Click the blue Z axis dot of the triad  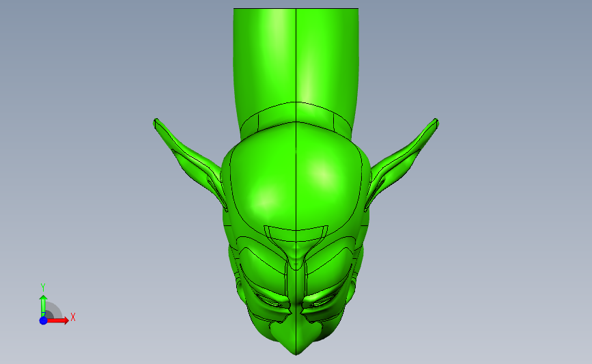click(x=44, y=320)
